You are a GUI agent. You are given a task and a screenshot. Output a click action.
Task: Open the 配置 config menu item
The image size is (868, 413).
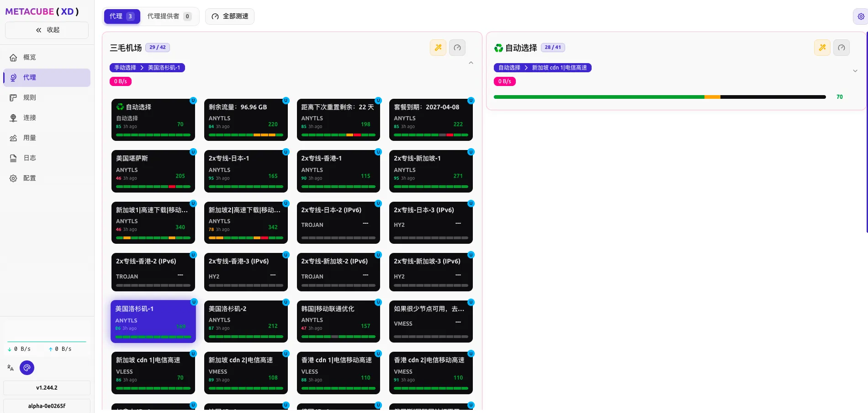[29, 178]
